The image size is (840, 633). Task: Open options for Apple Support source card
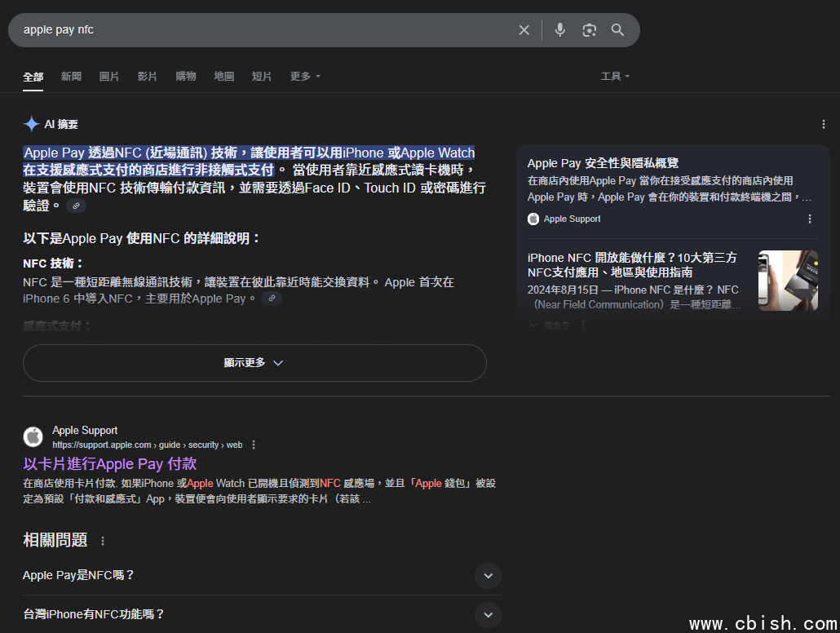pyautogui.click(x=810, y=219)
